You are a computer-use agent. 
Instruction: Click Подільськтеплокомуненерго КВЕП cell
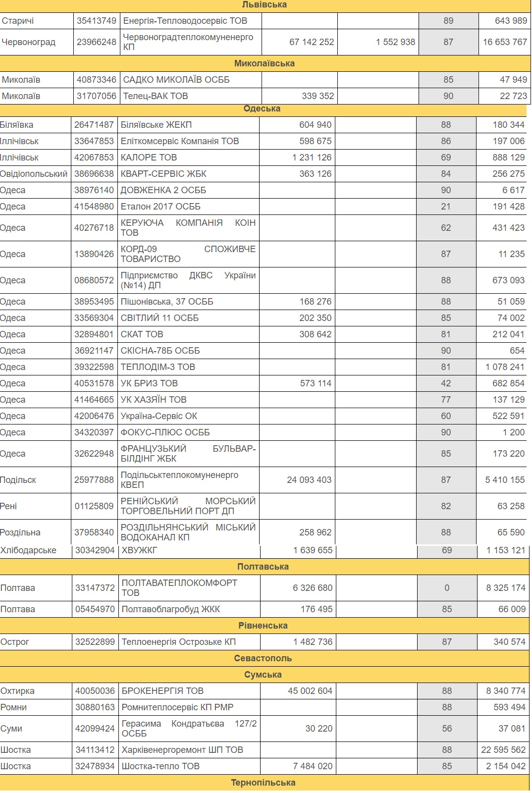(x=188, y=480)
